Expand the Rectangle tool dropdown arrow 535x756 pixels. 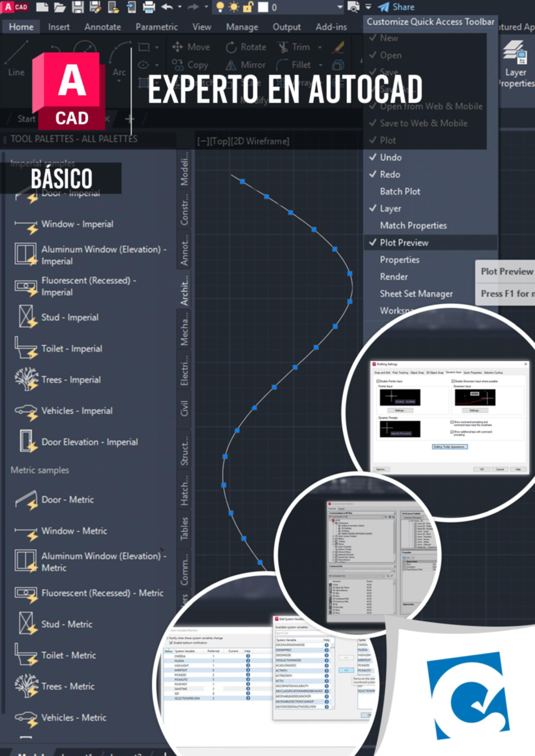click(156, 47)
